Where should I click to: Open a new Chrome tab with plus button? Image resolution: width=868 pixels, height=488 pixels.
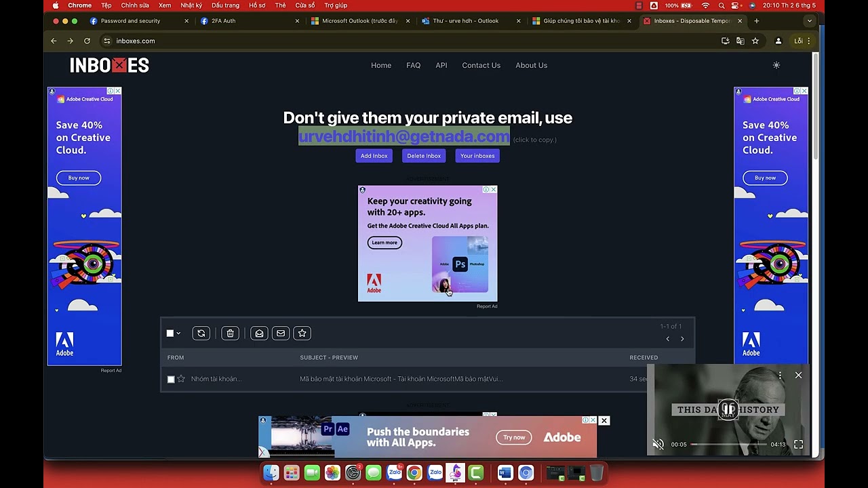[757, 21]
